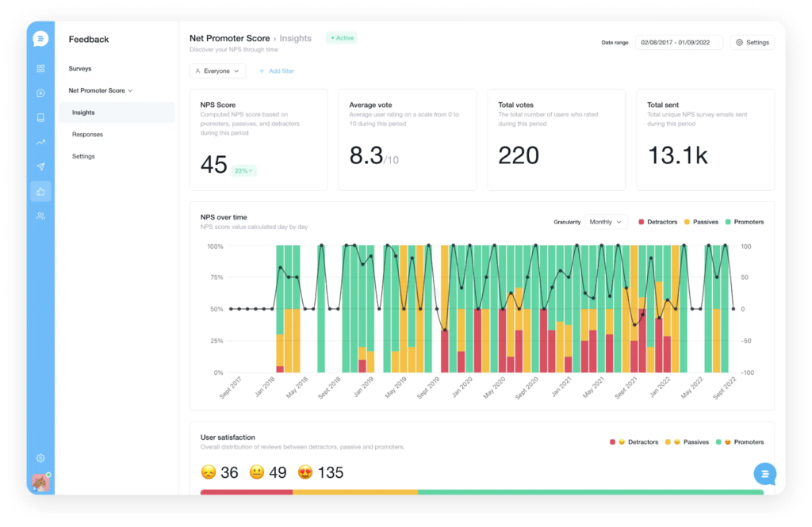Click the yellow passives segment of the satisfaction bar
Screen dimensions: 812x527
pyautogui.click(x=355, y=492)
